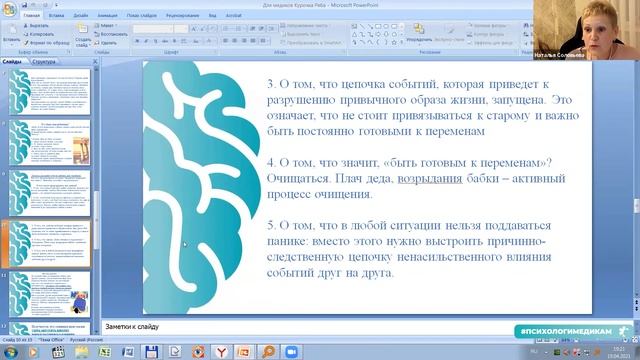640x360 pixels.
Task: Select the slide thumbnail with boy picture
Action: (x=50, y=294)
